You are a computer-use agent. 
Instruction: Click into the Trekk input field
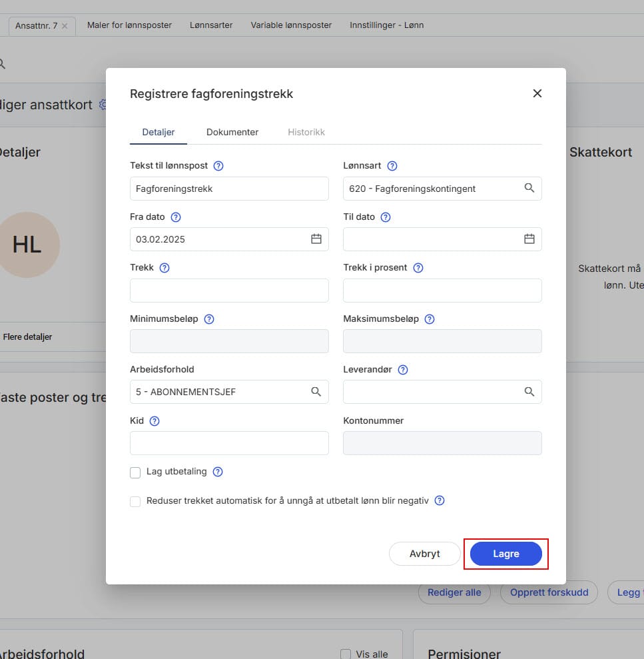229,291
